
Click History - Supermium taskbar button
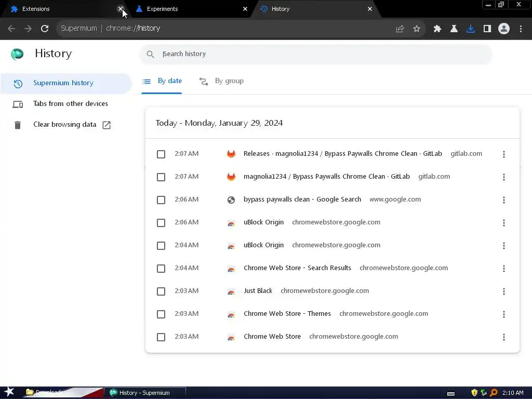pos(145,393)
